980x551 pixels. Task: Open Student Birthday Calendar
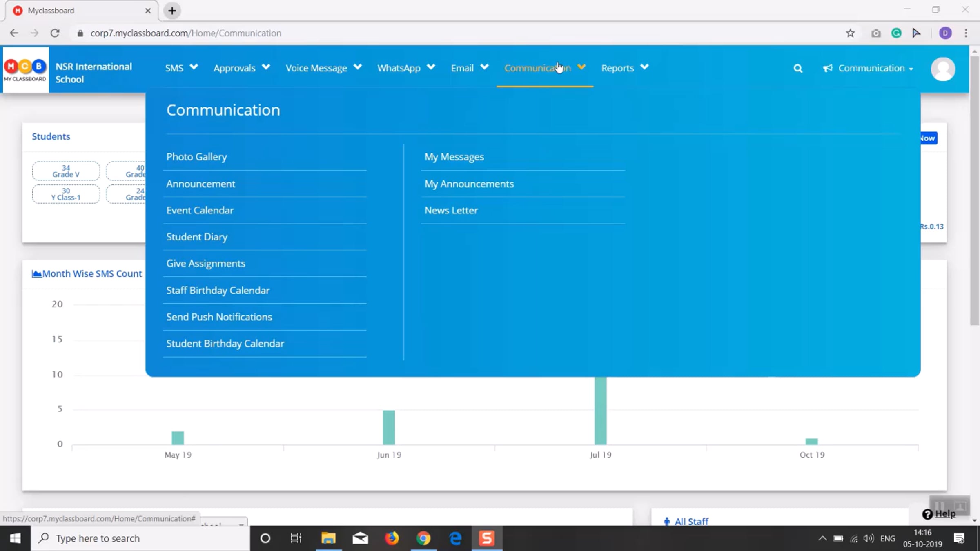pyautogui.click(x=225, y=343)
